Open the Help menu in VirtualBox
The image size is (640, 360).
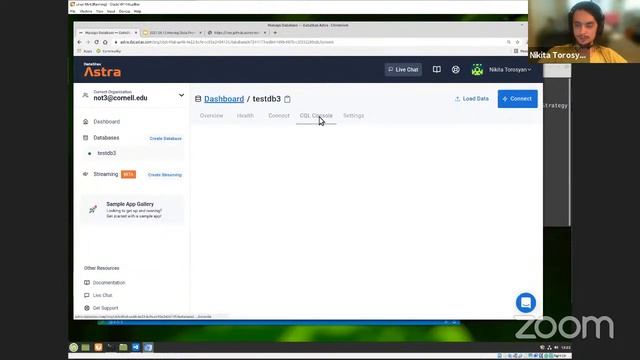tap(138, 11)
